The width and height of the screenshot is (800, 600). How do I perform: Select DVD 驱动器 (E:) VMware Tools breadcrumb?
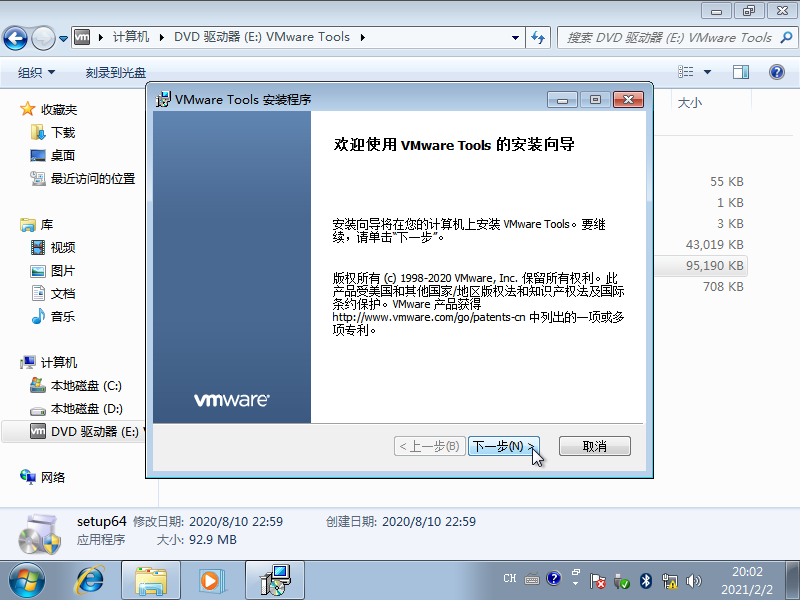[262, 37]
